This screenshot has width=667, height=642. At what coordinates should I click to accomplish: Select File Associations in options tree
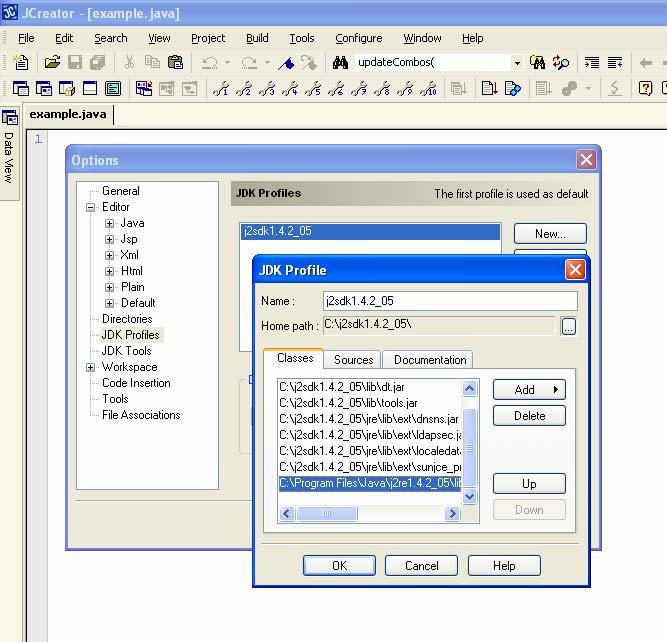point(141,415)
